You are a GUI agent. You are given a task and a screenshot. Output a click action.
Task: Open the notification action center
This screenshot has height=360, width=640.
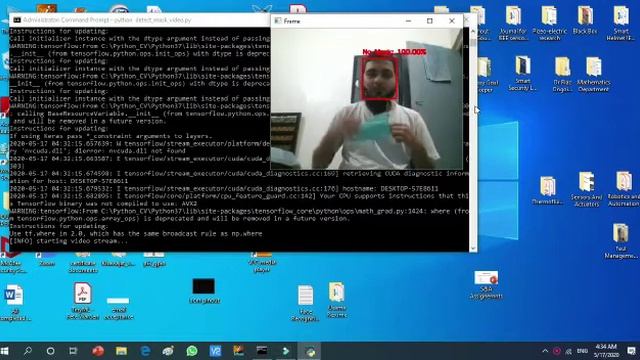point(631,351)
